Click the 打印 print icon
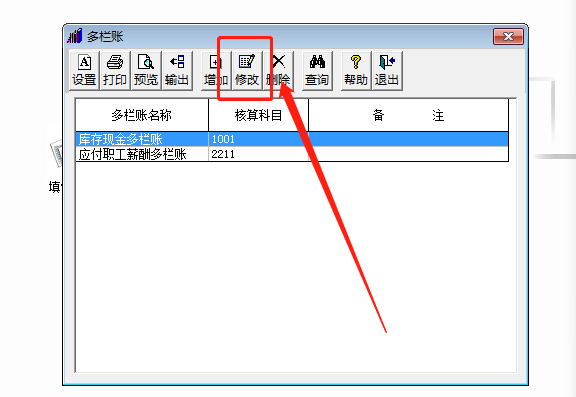 click(x=115, y=71)
